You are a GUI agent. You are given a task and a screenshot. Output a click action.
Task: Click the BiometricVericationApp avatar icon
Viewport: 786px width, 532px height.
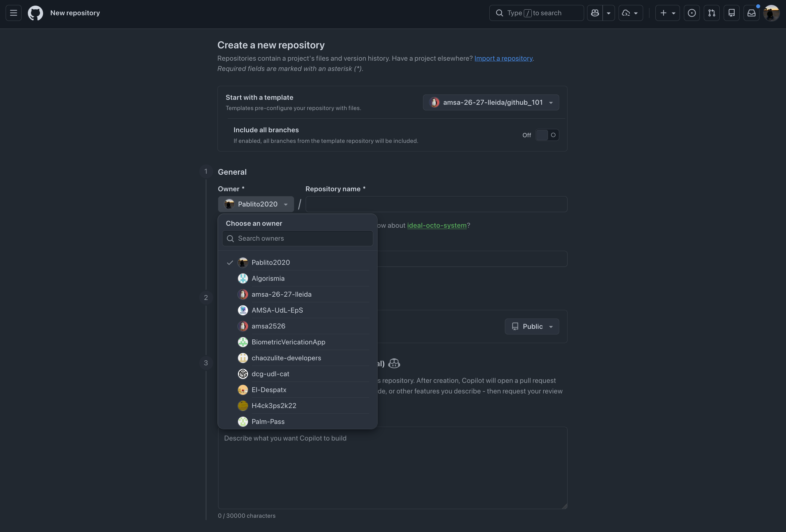pos(243,342)
